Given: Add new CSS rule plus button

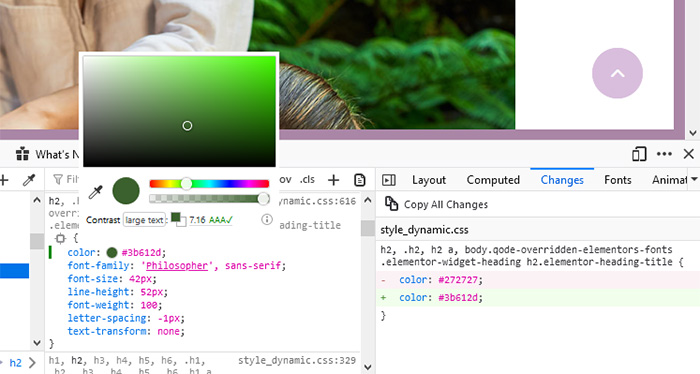Looking at the screenshot, I should [333, 180].
